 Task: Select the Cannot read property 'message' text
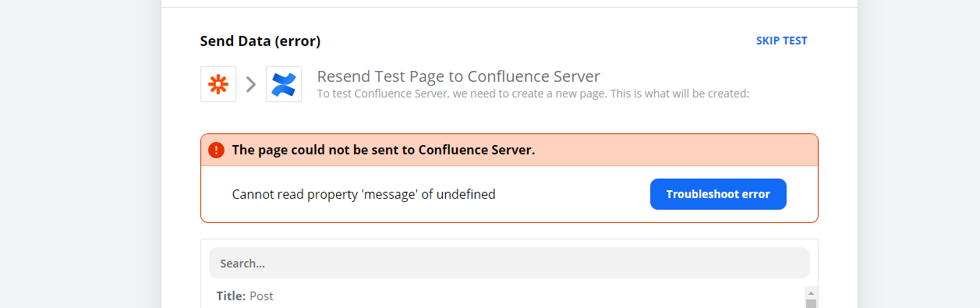pos(364,194)
